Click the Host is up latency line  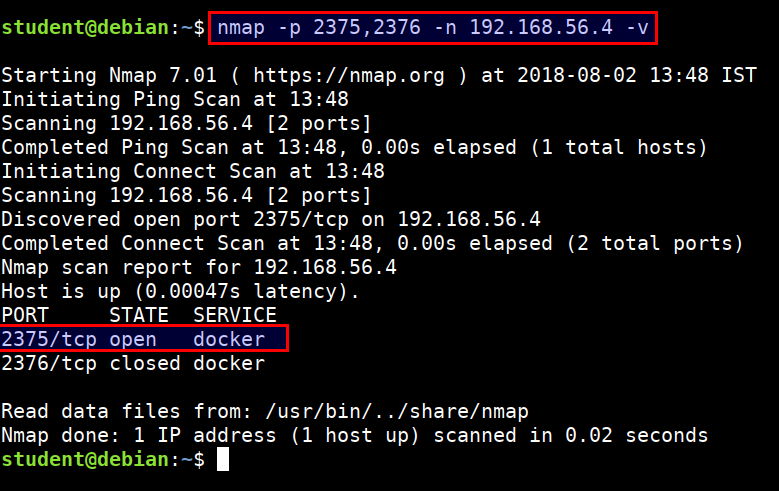coord(180,291)
